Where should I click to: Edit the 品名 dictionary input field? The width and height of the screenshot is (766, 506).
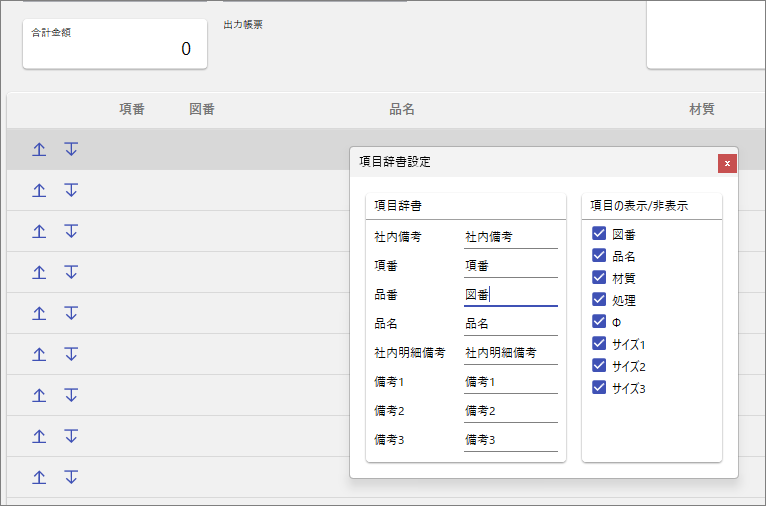[x=510, y=324]
